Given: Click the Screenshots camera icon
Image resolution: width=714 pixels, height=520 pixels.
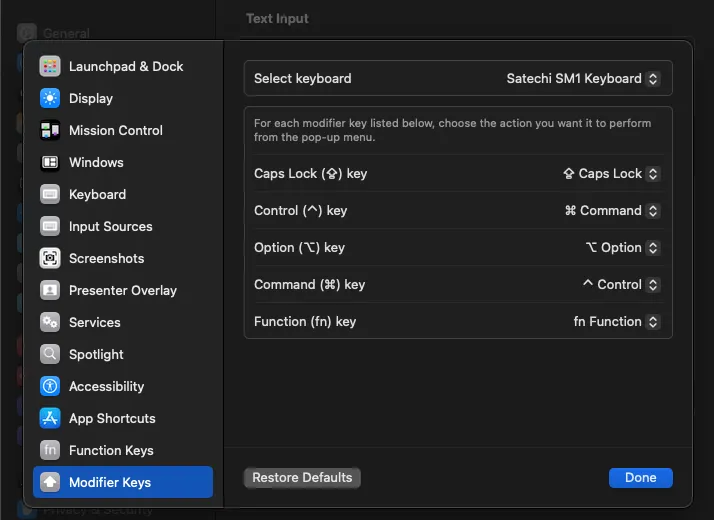Looking at the screenshot, I should tap(50, 258).
